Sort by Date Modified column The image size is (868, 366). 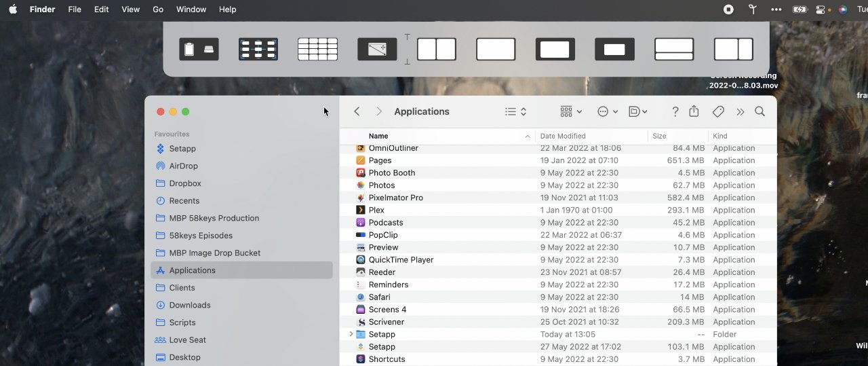tap(563, 136)
